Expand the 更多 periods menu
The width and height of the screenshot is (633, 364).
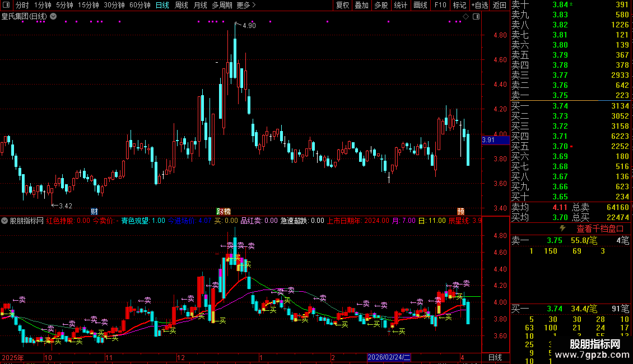246,5
